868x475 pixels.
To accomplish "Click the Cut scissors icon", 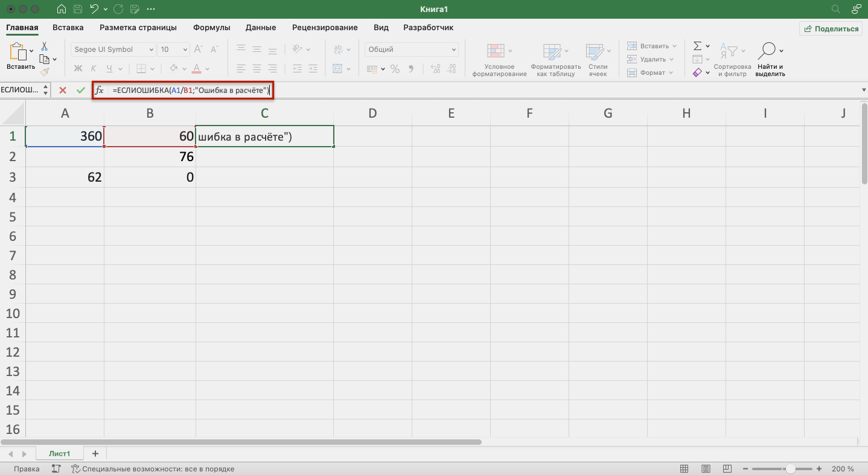I will point(44,46).
